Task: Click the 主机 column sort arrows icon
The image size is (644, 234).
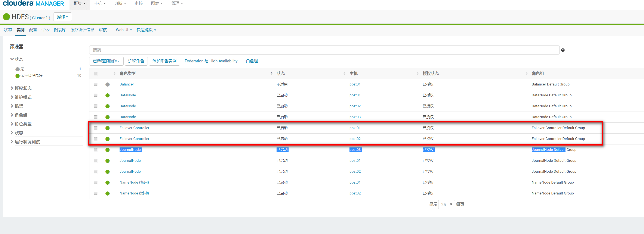Action: [417, 74]
